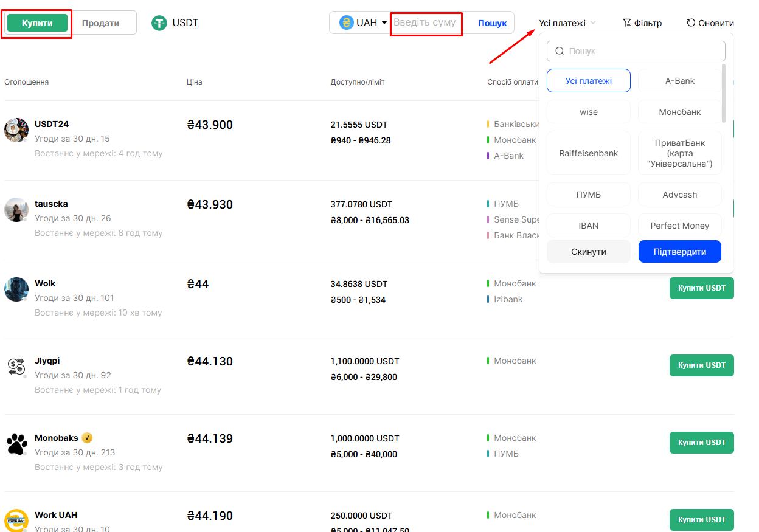Click the magnifier icon in payment search
Image resolution: width=759 pixels, height=532 pixels.
[560, 51]
